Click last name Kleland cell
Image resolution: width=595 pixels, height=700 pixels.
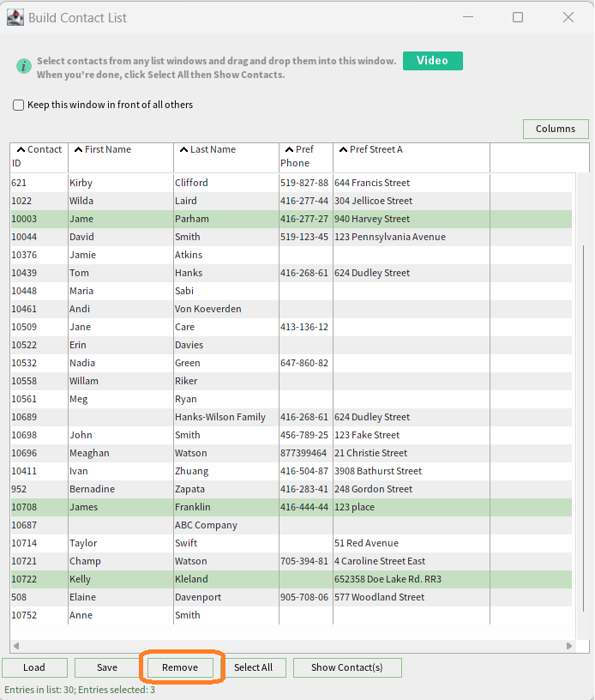click(x=226, y=579)
